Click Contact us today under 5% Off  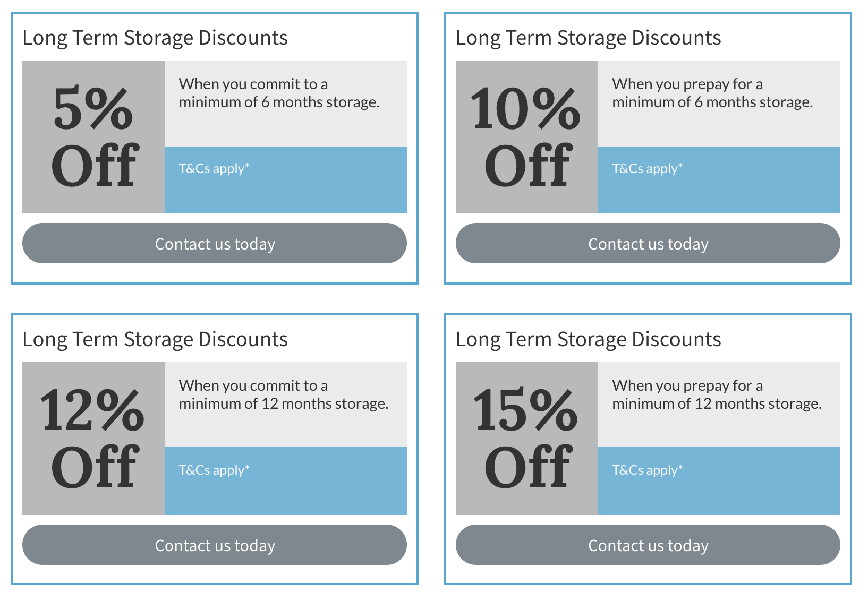(215, 243)
